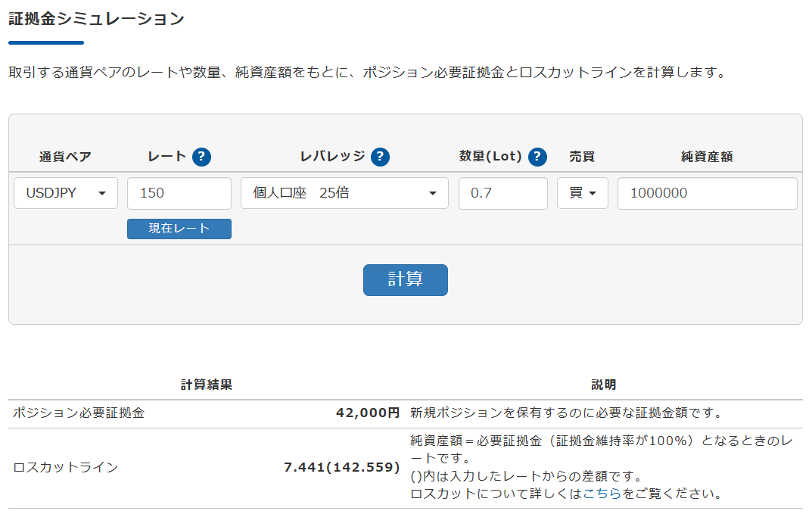812x511 pixels.
Task: Open the 売買 dropdown showing 買
Action: [582, 193]
